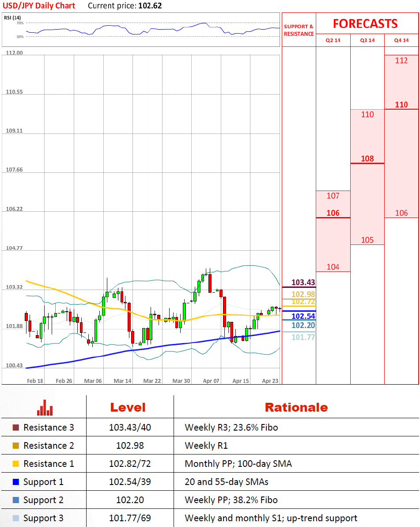Click the Feb 18 date axis label

point(35,381)
